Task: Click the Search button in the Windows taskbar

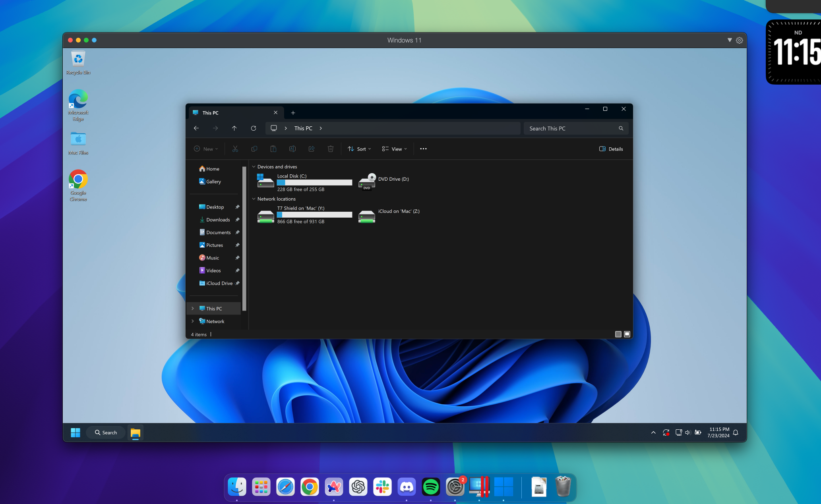Action: pyautogui.click(x=105, y=432)
